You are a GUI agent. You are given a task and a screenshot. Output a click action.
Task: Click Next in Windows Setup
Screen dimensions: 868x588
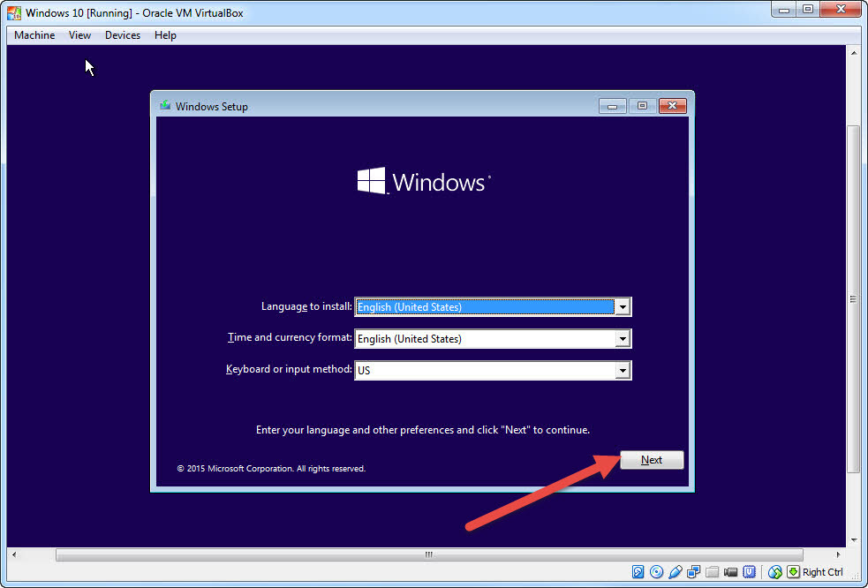pyautogui.click(x=652, y=460)
